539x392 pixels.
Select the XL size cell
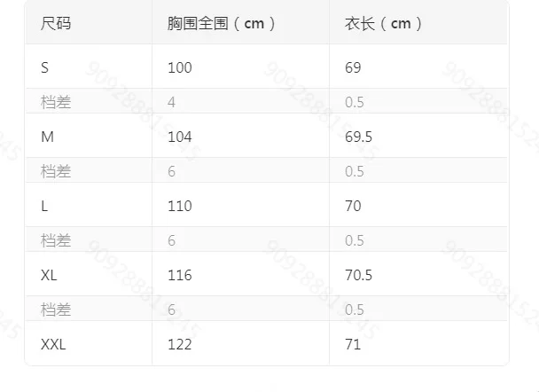coord(50,275)
